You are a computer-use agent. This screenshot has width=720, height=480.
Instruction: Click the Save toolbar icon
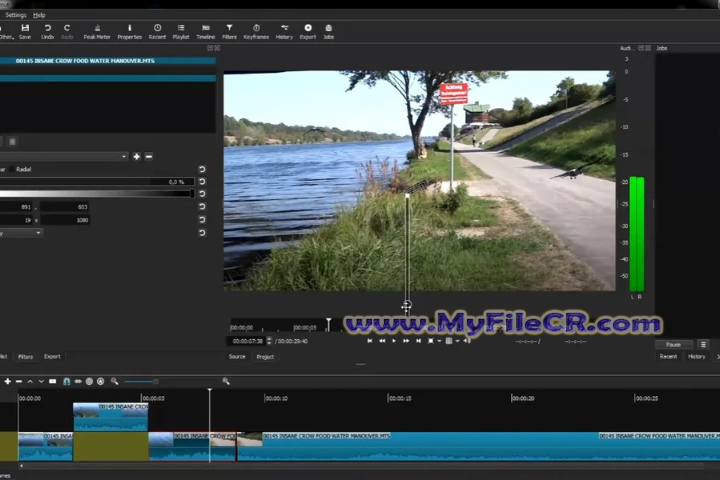click(25, 32)
